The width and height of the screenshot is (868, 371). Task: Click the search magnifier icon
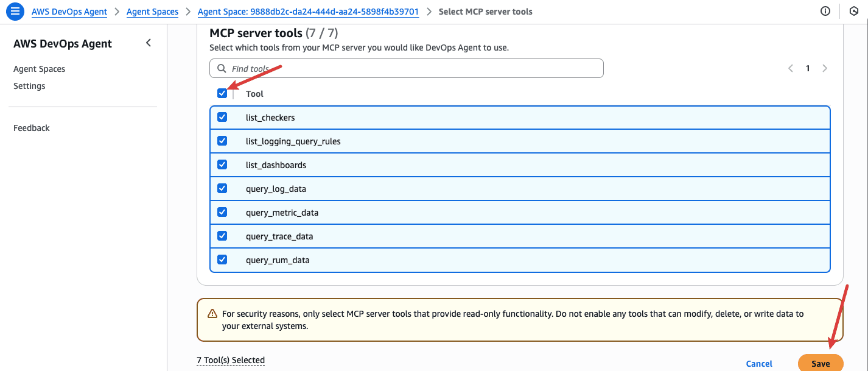coord(222,69)
